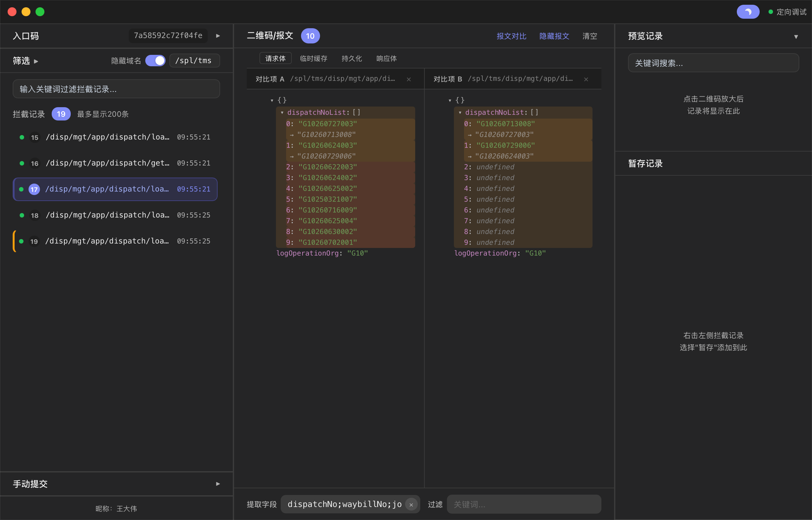Screen dimensions: 812x520
Task: Switch to the 临时缓存 tab
Action: click(313, 58)
